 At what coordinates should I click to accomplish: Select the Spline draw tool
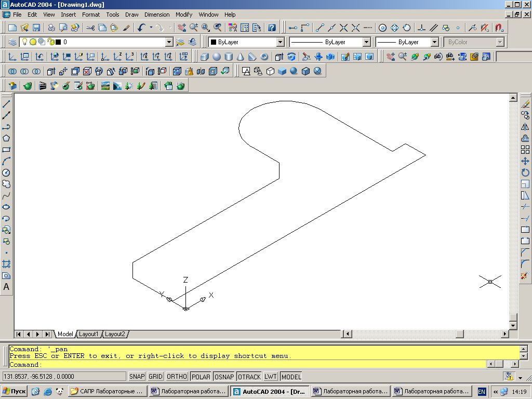tap(6, 196)
